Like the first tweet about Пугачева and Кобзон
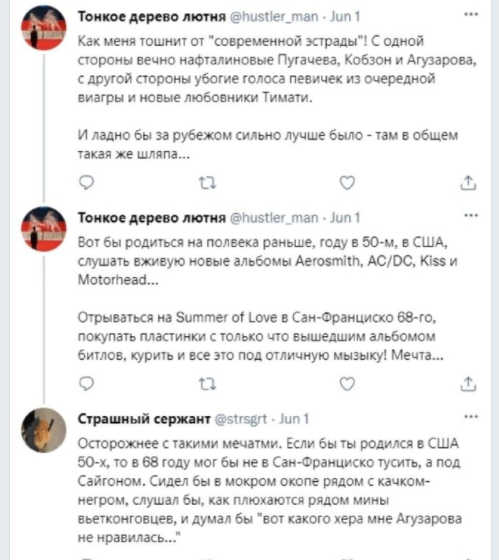 [x=347, y=182]
